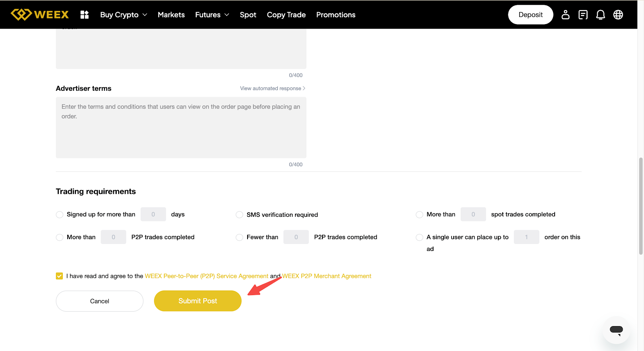Click the page vertical scrollbar

pyautogui.click(x=640, y=206)
